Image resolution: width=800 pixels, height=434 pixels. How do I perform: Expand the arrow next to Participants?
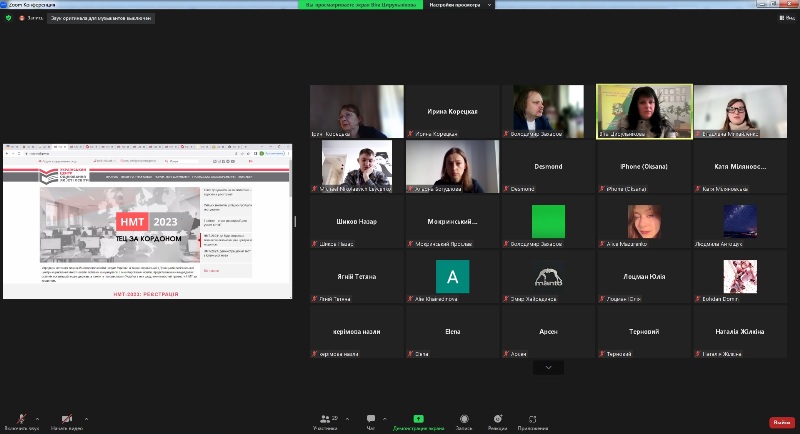[347, 419]
